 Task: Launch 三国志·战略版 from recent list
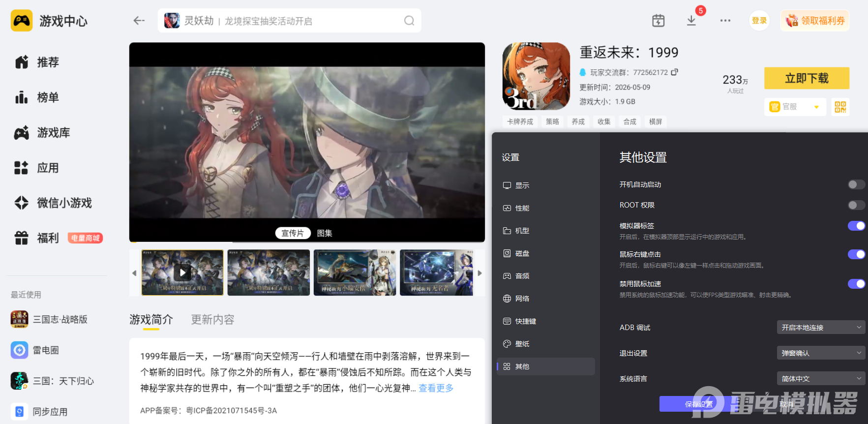[49, 320]
